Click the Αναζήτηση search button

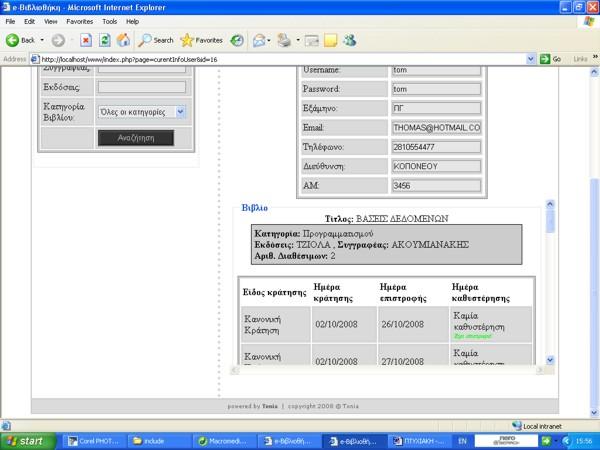(136, 138)
